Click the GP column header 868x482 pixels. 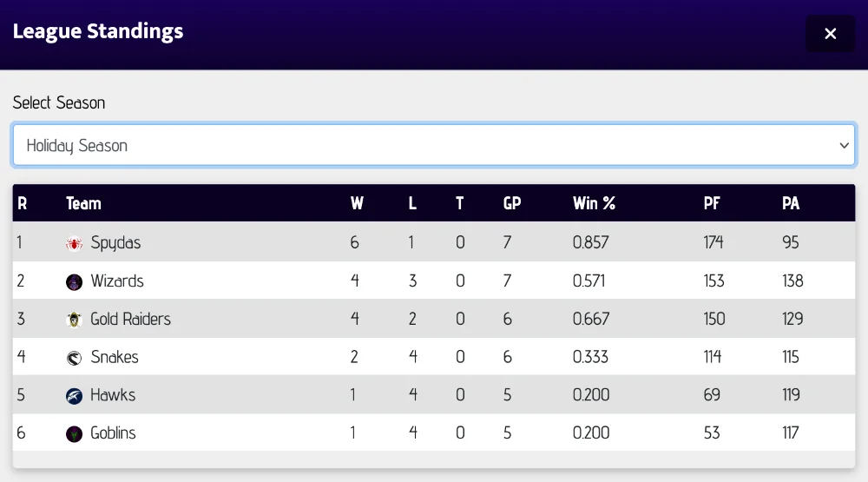tap(512, 203)
